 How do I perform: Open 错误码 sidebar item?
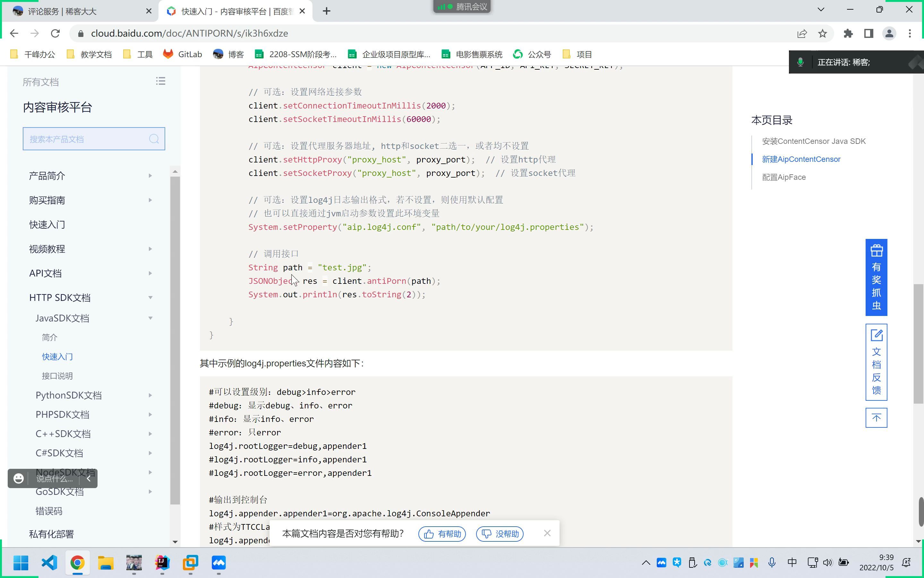tap(49, 512)
